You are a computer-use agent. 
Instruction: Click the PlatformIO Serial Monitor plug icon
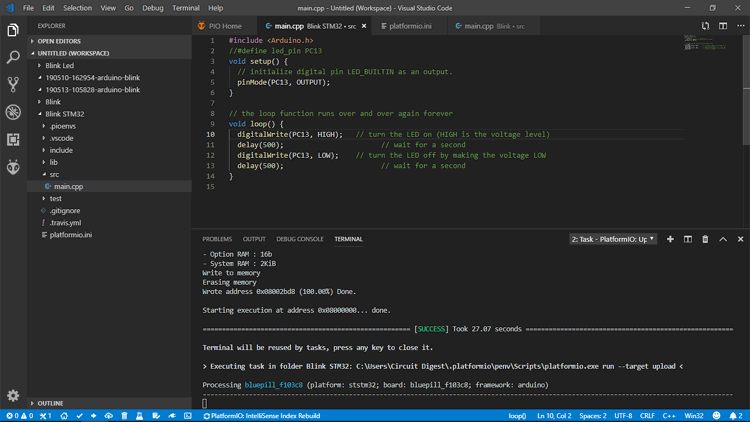pyautogui.click(x=172, y=416)
